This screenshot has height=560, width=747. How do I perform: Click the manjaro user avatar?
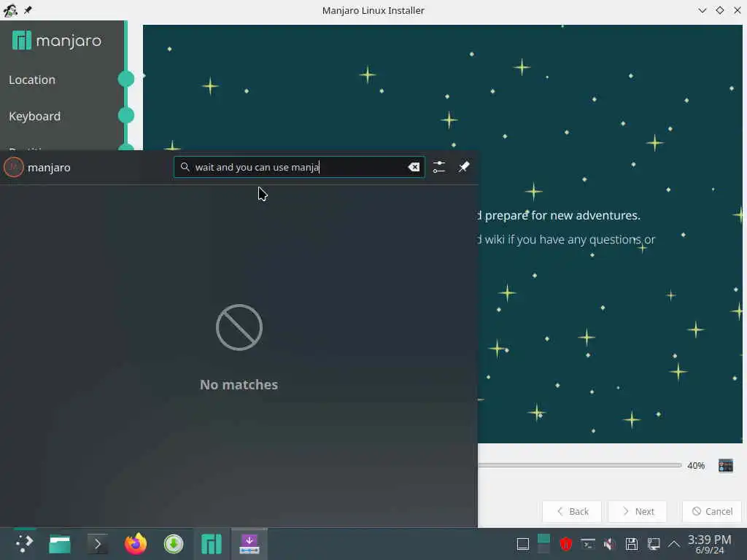14,167
